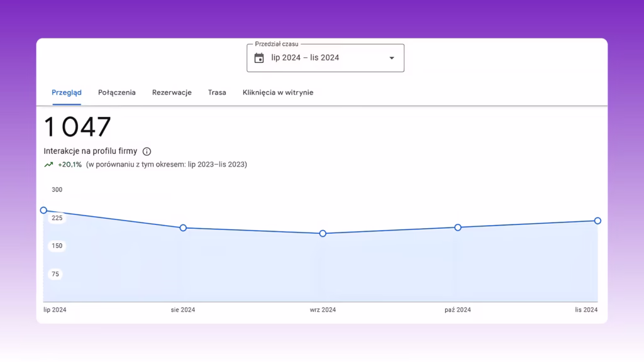This screenshot has height=362, width=644.
Task: Click the sie 2024 data point marker
Action: tap(183, 228)
